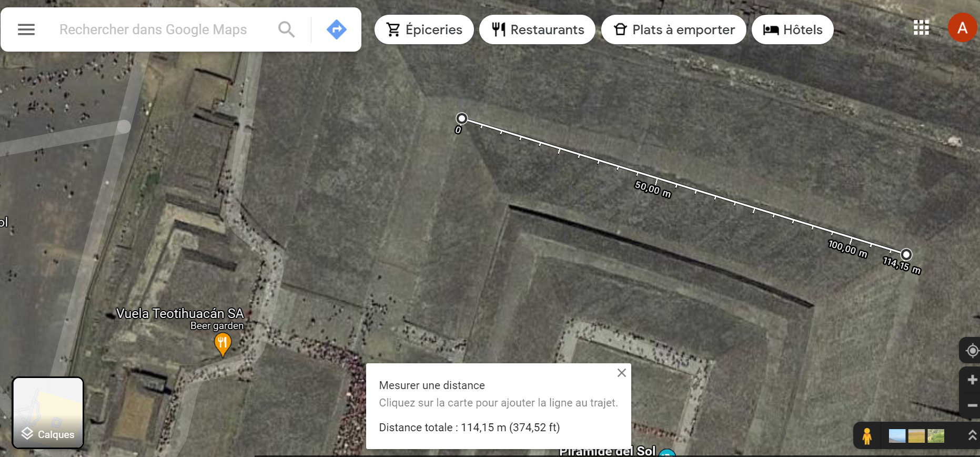This screenshot has width=980, height=457.
Task: Click the search magnifier icon
Action: [x=286, y=29]
